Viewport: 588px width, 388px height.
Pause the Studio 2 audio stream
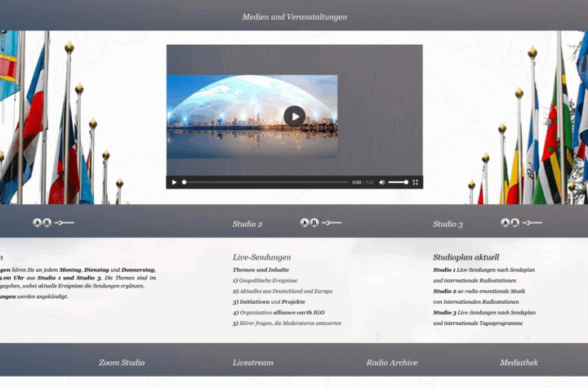coord(314,222)
